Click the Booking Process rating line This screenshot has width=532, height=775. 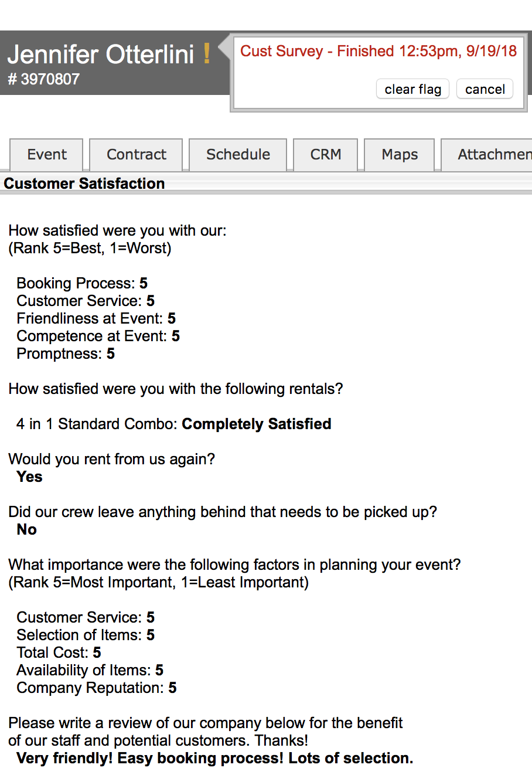(x=82, y=283)
